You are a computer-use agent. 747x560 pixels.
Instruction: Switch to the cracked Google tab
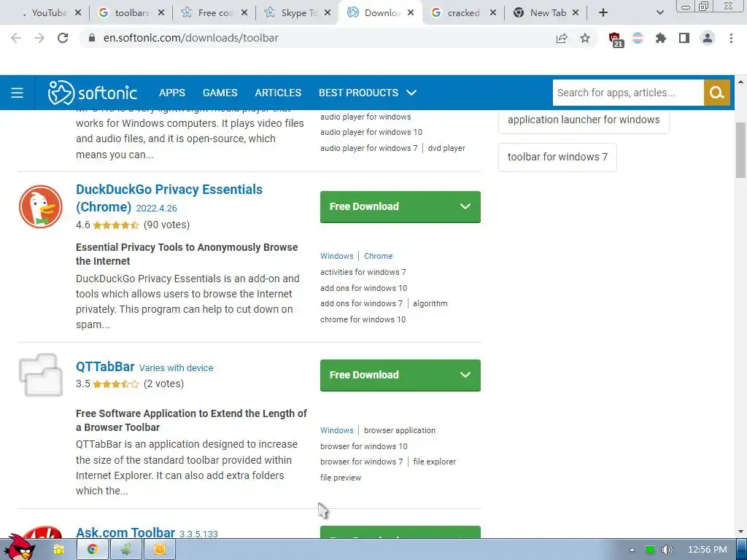463,13
